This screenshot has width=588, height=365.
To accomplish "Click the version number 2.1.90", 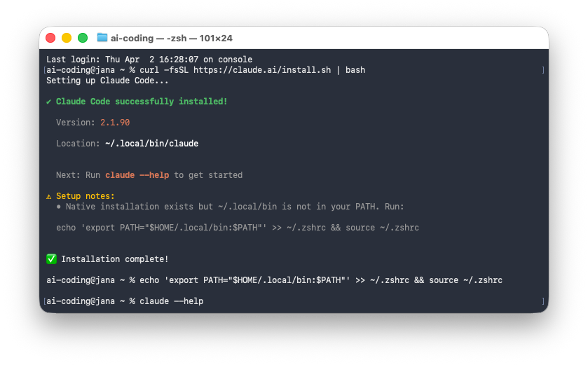I will [115, 123].
